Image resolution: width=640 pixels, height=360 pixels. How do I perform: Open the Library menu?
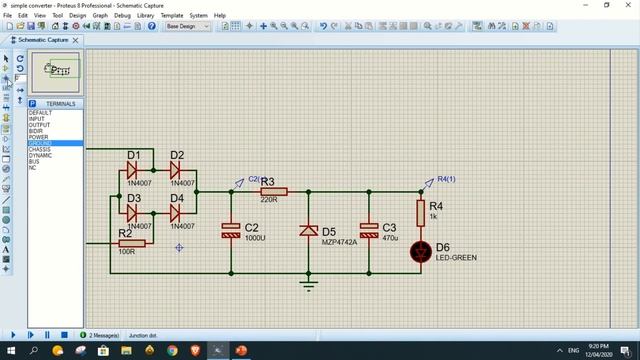point(145,16)
